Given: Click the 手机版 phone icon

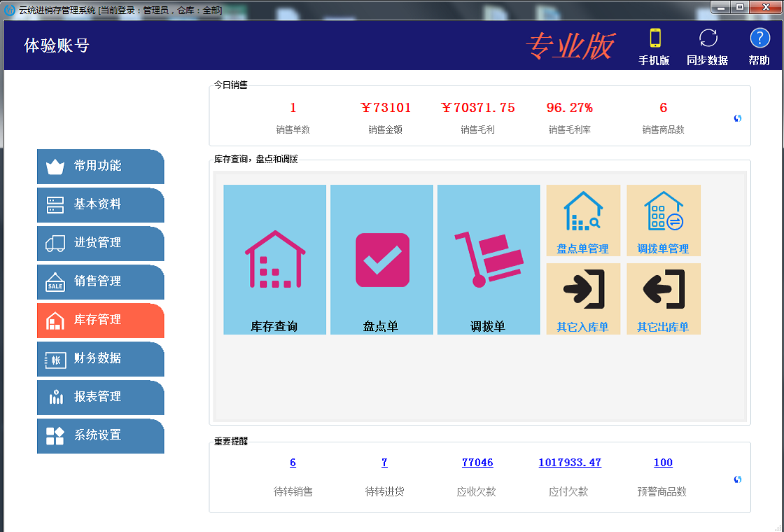Looking at the screenshot, I should [x=654, y=38].
